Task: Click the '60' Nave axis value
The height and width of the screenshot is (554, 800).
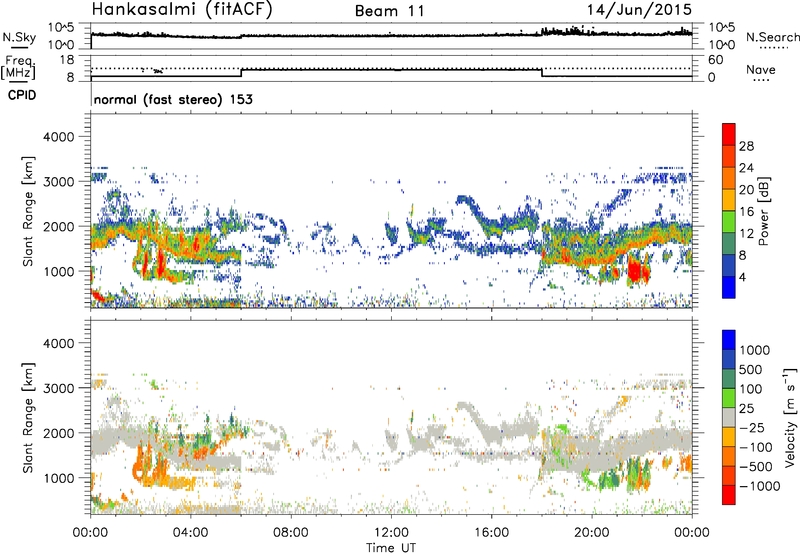Action: pyautogui.click(x=715, y=60)
